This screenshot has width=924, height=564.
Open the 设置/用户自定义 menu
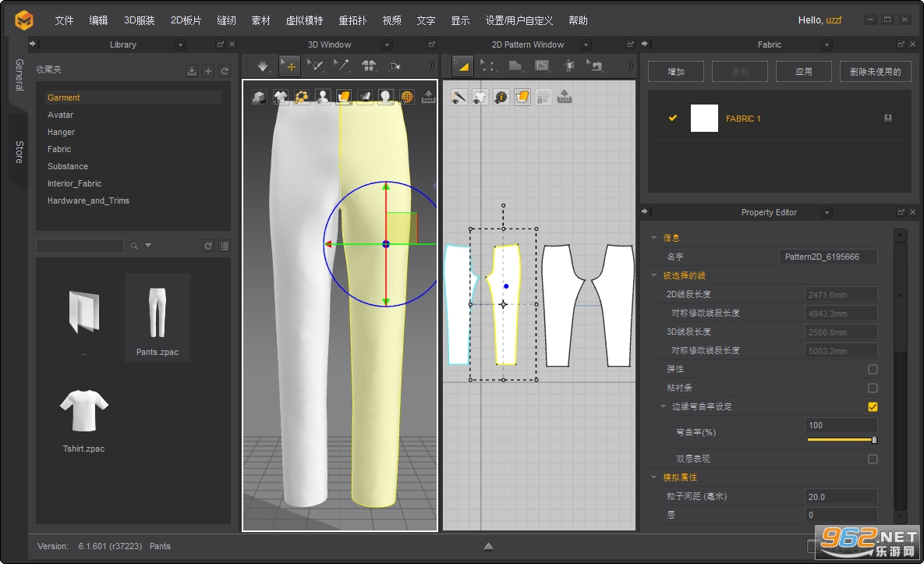tap(519, 20)
